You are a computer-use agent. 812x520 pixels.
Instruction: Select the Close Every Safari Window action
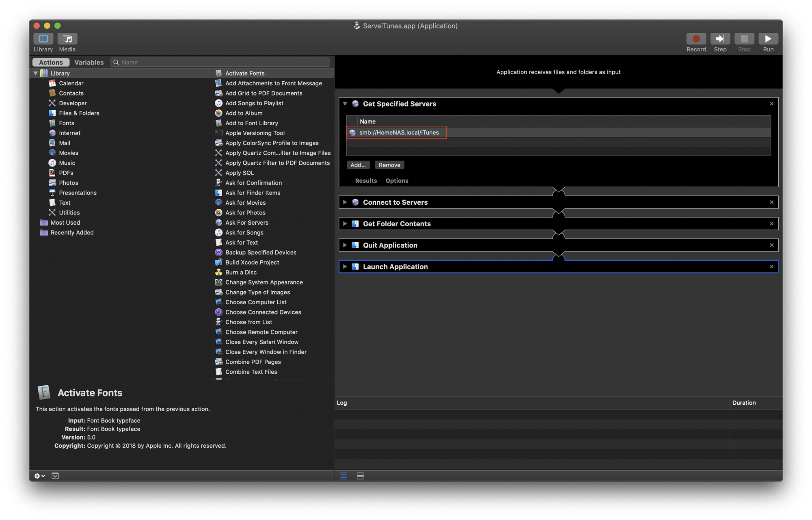pyautogui.click(x=262, y=342)
